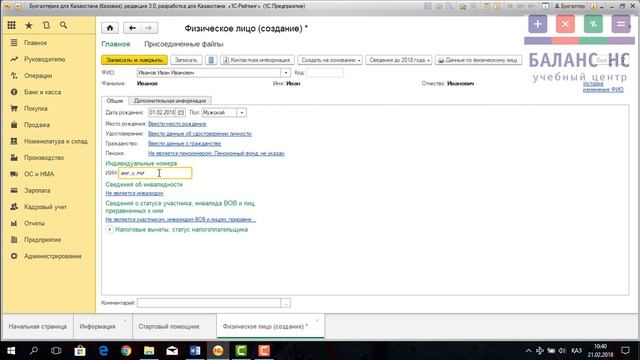Open the Кадровый учет section

[45, 207]
